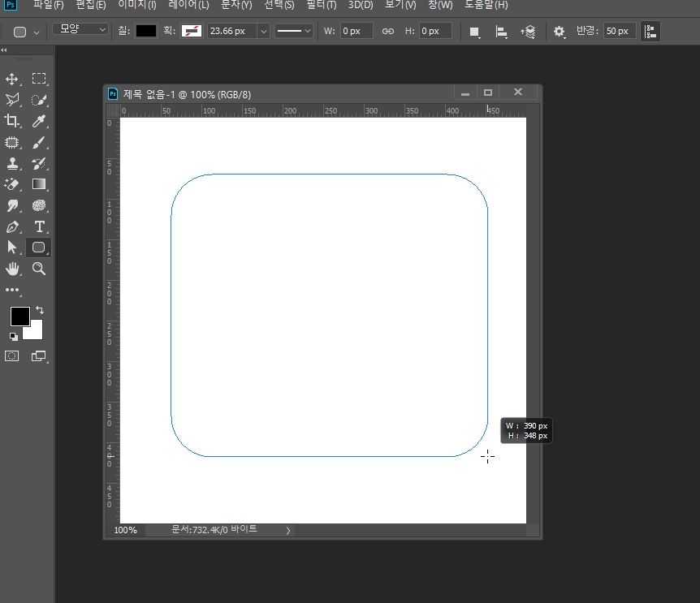Click the white background color swatch
This screenshot has height=603, width=700.
35,332
